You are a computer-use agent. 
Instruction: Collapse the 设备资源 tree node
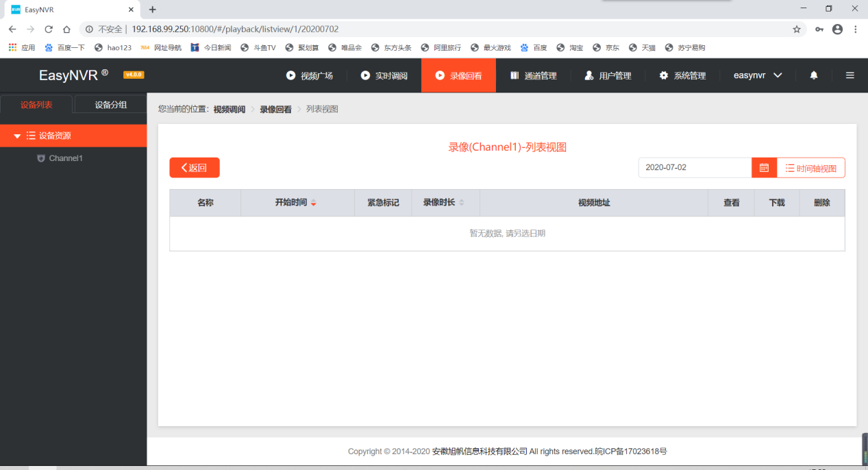[17, 136]
